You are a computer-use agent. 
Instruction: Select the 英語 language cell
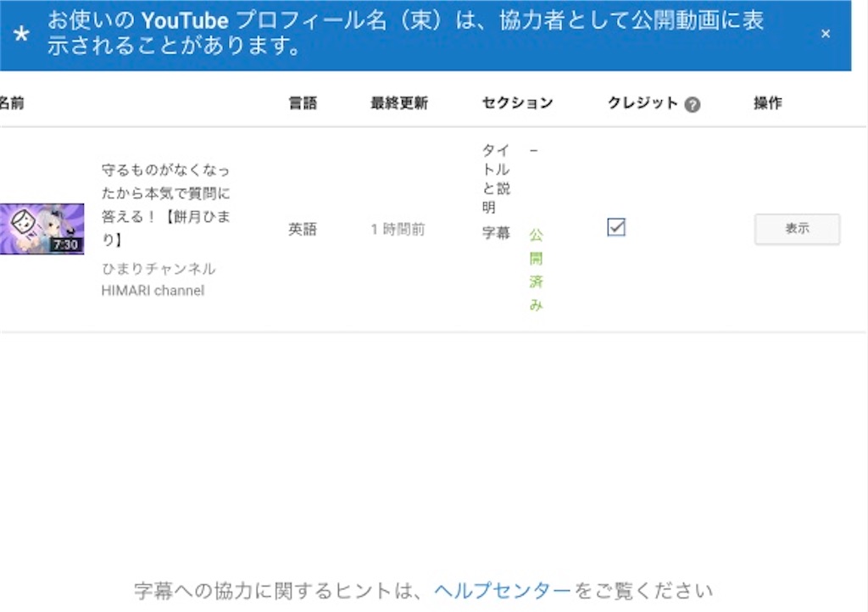303,229
